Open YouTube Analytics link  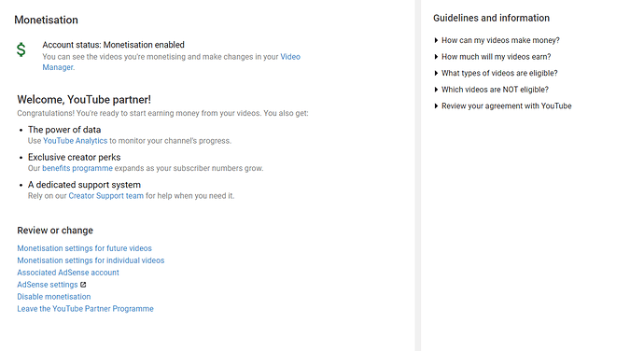76,141
